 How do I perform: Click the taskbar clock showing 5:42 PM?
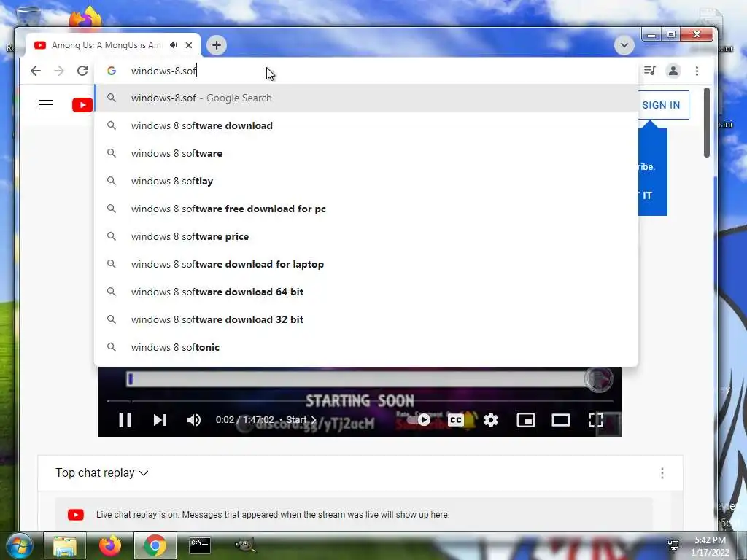711,546
